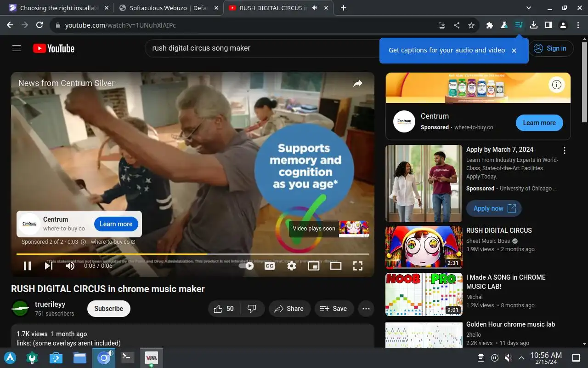Open Chrome downloads icon
Screen dimensions: 588x368
(x=534, y=25)
